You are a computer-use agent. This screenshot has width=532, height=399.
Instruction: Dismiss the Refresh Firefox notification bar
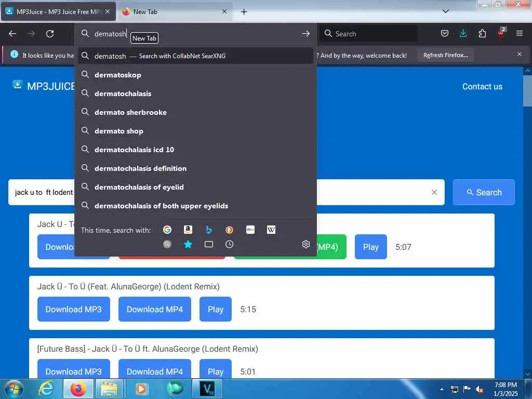[x=520, y=54]
